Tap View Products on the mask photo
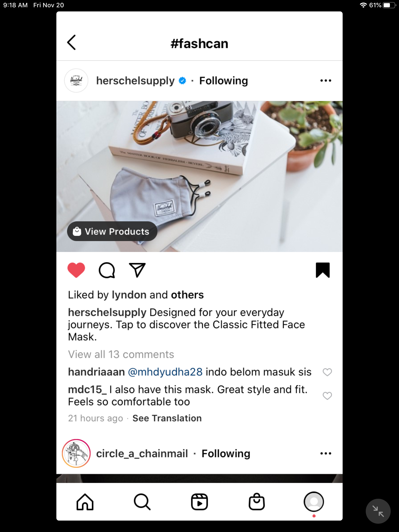This screenshot has width=399, height=532. (112, 231)
